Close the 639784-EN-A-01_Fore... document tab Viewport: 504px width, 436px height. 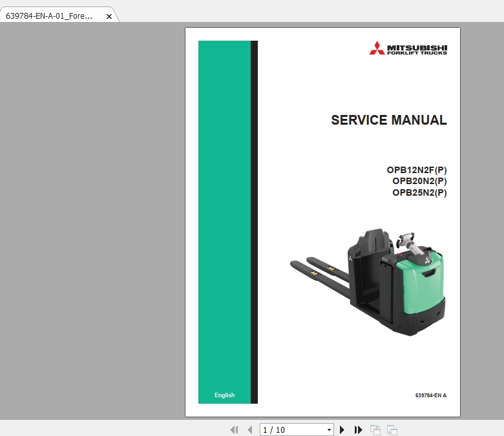(109, 16)
